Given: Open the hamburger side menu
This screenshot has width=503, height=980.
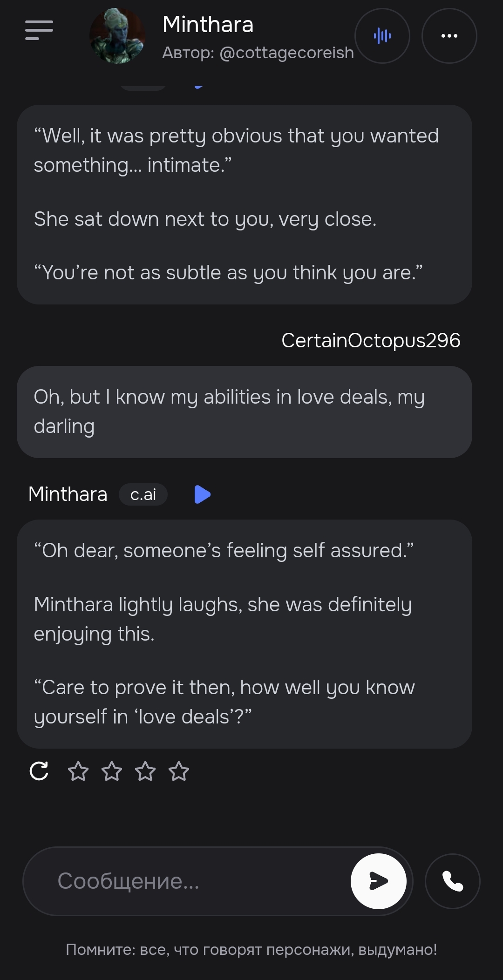Looking at the screenshot, I should [x=39, y=30].
